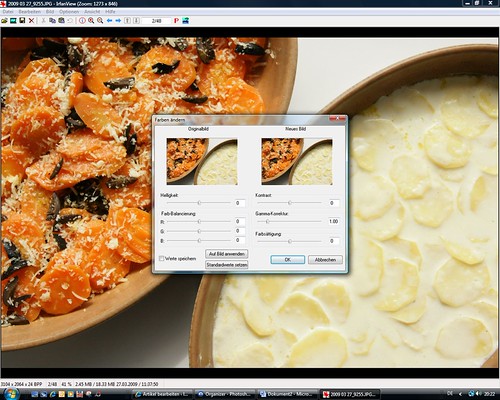Open the Datei menu
The image size is (500, 400).
8,12
